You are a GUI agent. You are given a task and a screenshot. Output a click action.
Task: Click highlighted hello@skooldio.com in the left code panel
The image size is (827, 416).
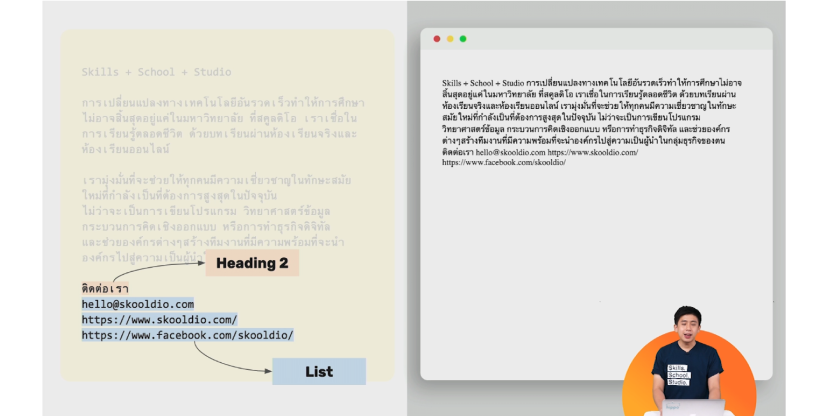138,304
